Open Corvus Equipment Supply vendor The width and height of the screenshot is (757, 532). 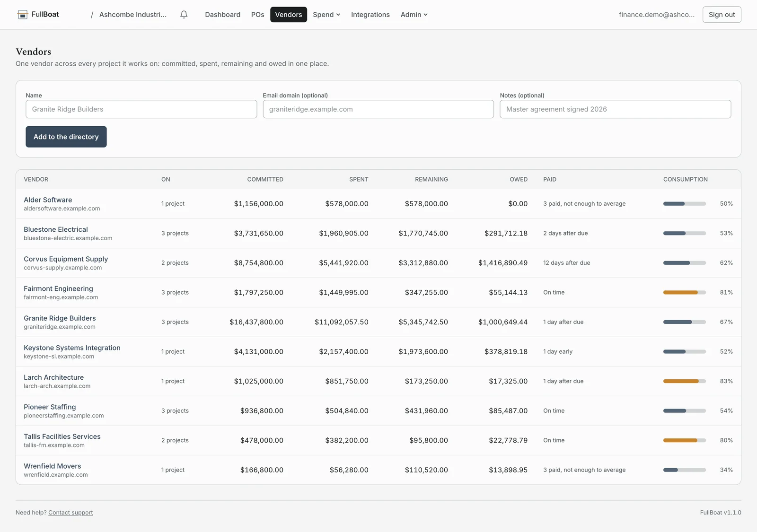coord(66,259)
